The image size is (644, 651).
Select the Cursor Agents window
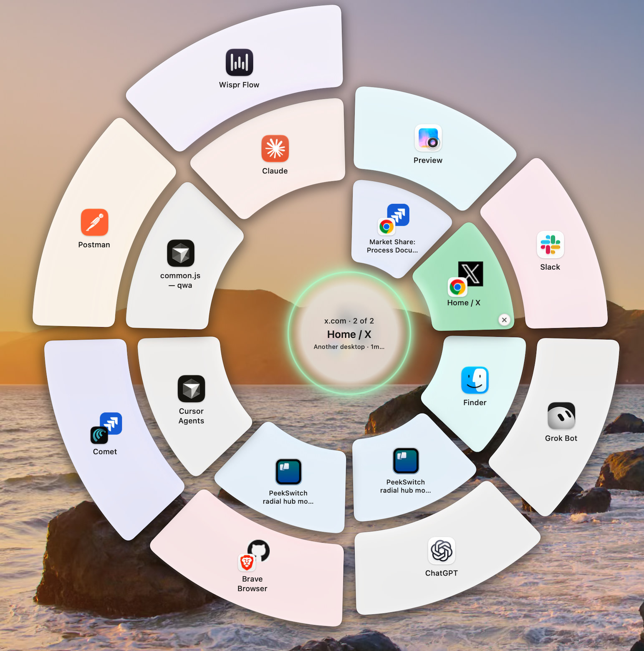pos(191,399)
